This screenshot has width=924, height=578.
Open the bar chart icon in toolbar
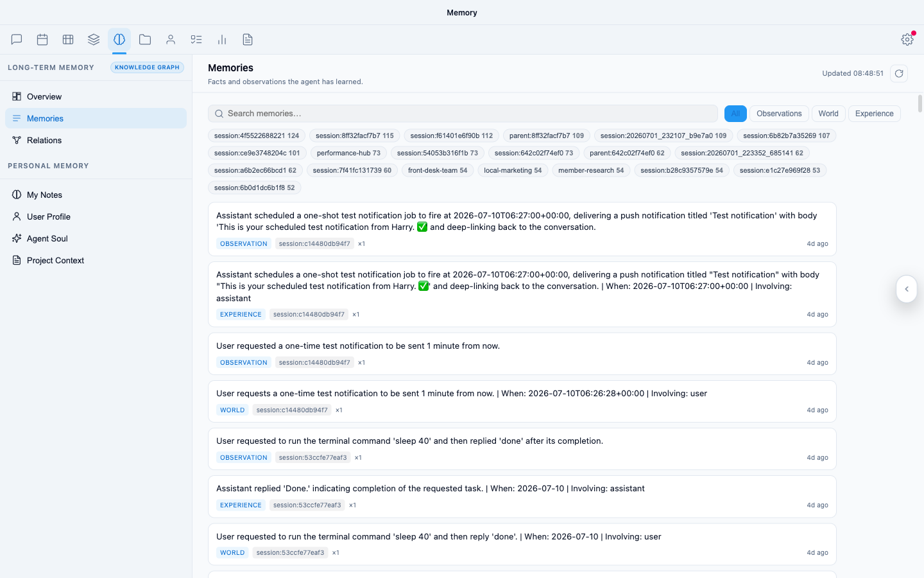coord(222,40)
